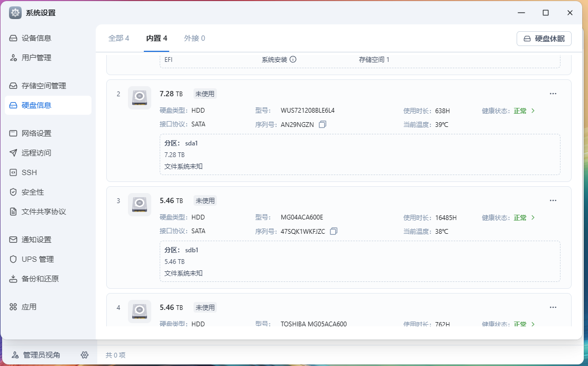Copy serial number AN29NGZN
The image size is (588, 366).
tap(323, 124)
